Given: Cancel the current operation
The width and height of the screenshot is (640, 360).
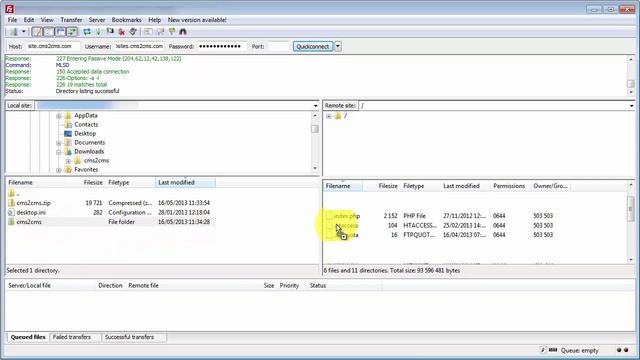Looking at the screenshot, I should 110,31.
